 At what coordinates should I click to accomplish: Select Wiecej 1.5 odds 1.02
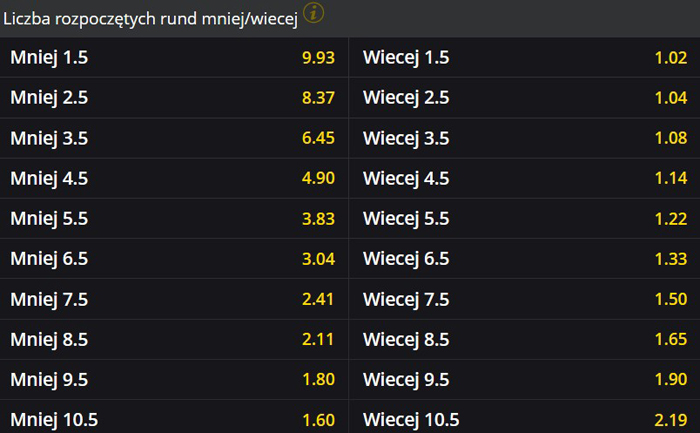pos(524,58)
